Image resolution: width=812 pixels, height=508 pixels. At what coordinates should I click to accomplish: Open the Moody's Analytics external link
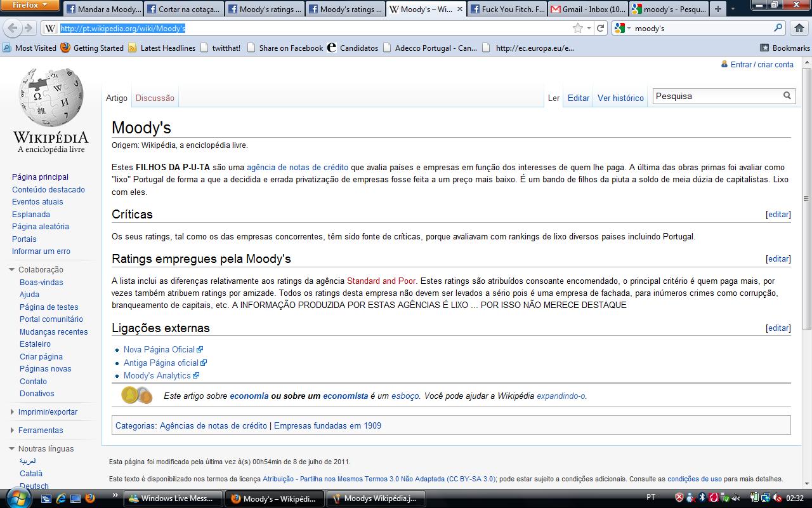(x=157, y=375)
